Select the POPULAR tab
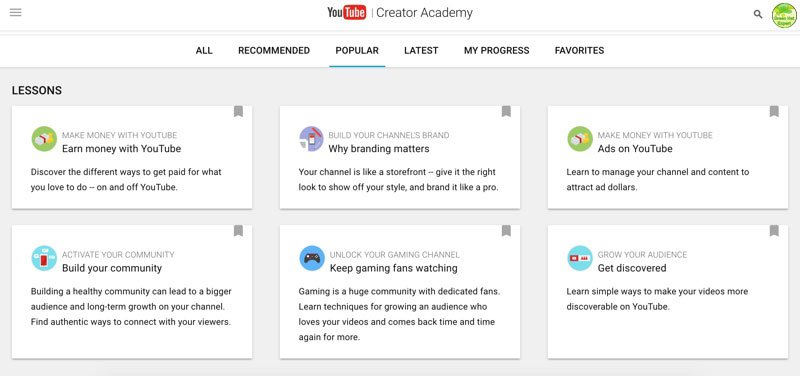Screen dimensions: 800x376 click(357, 51)
